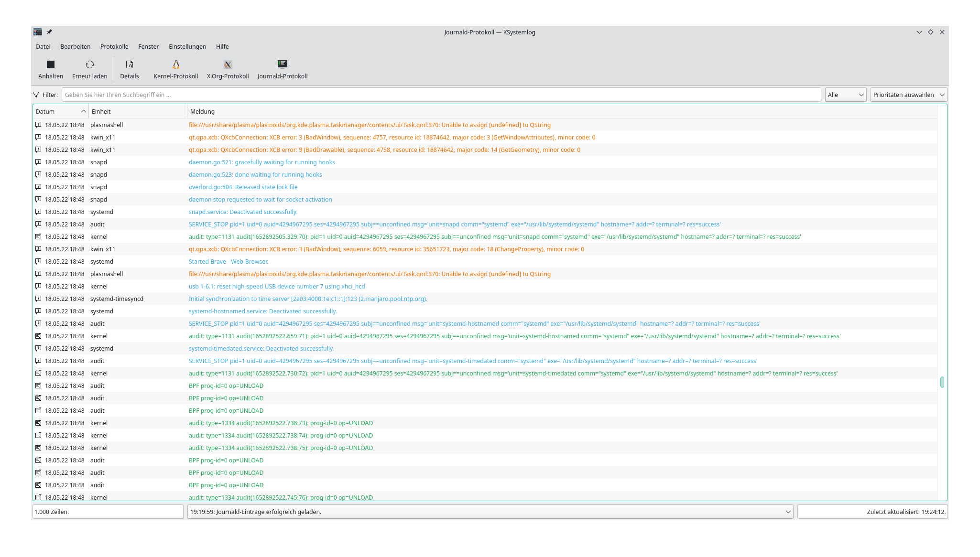Click the Anhalten stop icon

[x=51, y=64]
